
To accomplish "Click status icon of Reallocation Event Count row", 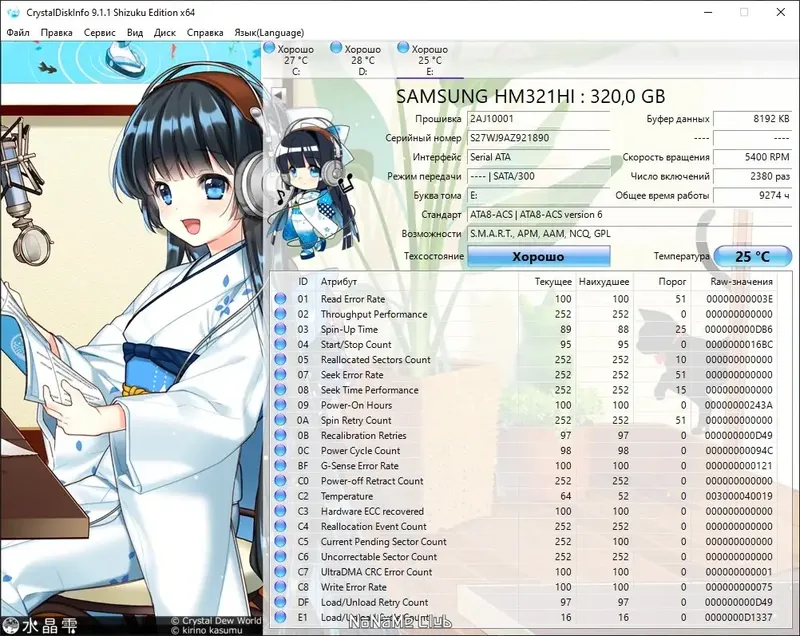I will [280, 526].
